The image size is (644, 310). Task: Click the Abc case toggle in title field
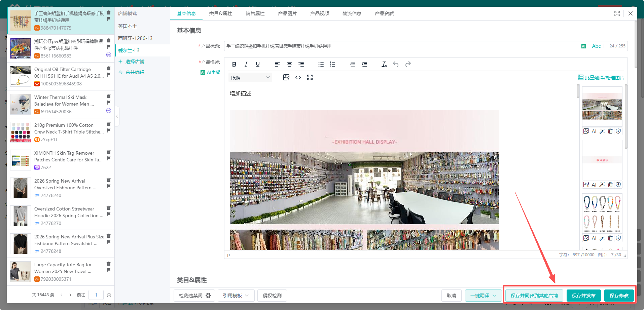596,46
